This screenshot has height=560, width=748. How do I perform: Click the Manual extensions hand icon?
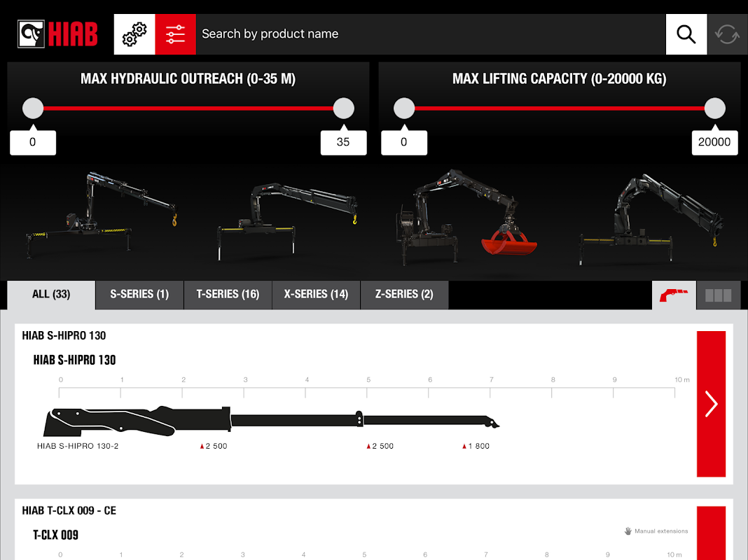(x=628, y=531)
